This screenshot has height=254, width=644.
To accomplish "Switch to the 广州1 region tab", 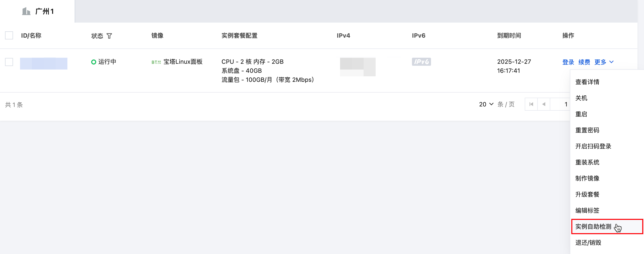I will point(38,11).
